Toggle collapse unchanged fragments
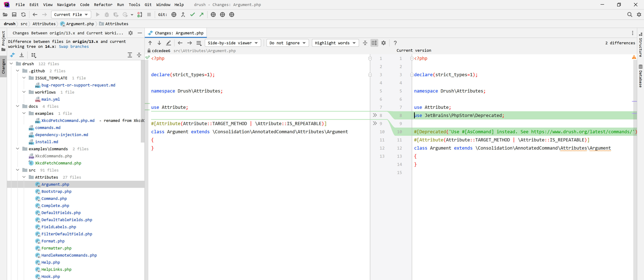 point(365,43)
